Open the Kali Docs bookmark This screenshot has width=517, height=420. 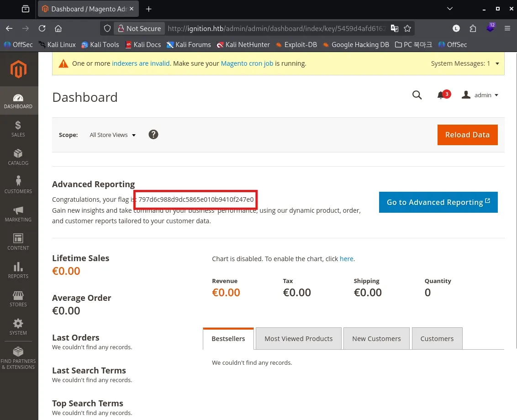(143, 44)
